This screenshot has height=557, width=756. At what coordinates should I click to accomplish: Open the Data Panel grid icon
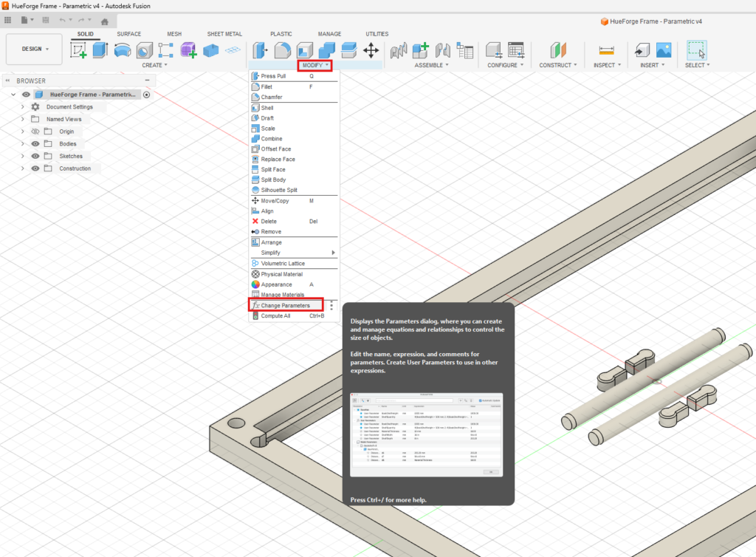click(x=8, y=21)
